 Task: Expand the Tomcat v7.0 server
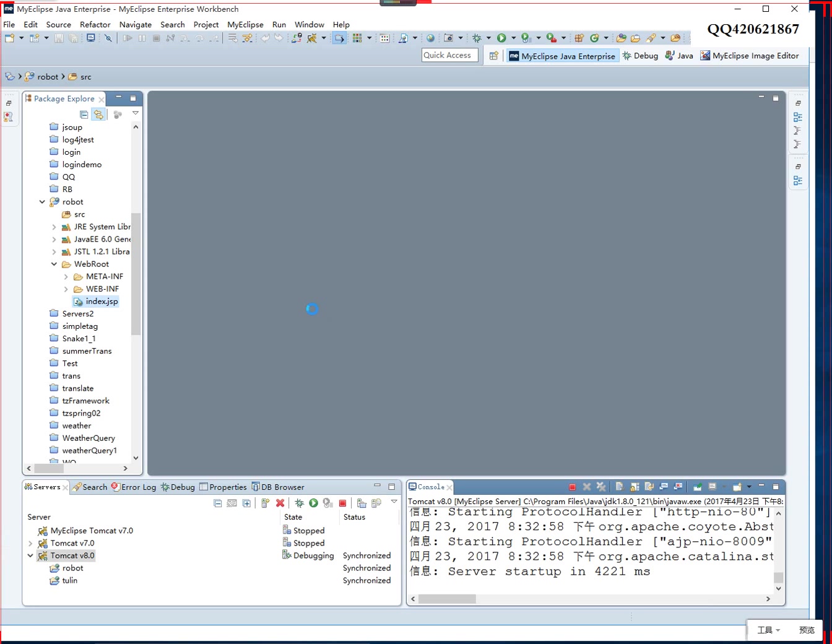30,543
